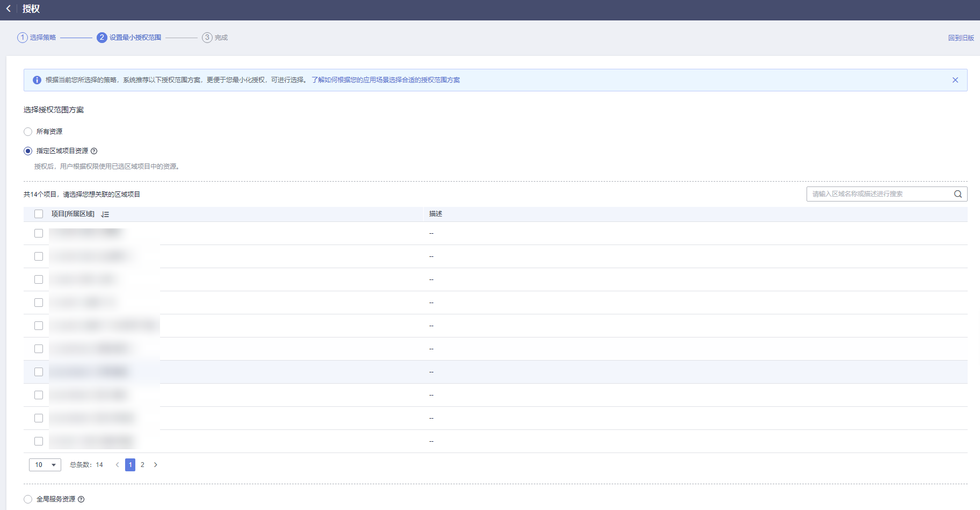Screen dimensions: 980x510
Task: Click the sort icon beside 项目[所属区域]
Action: pyautogui.click(x=105, y=214)
